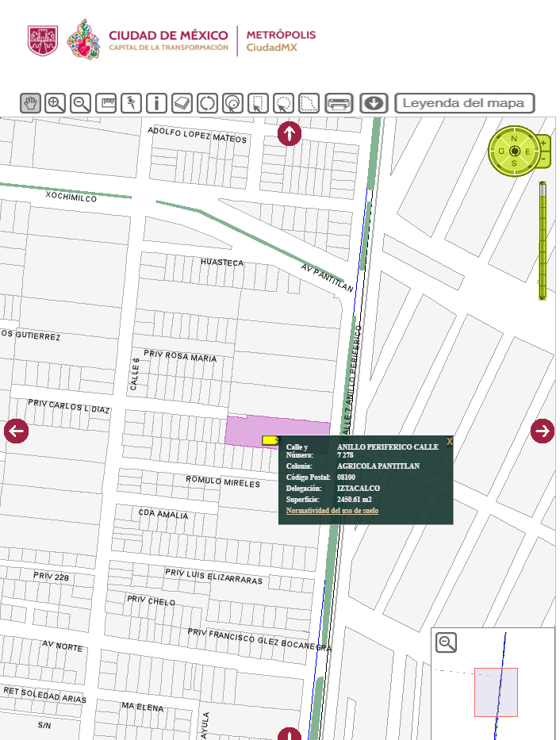Pan map south with bottom arrow

(290, 734)
